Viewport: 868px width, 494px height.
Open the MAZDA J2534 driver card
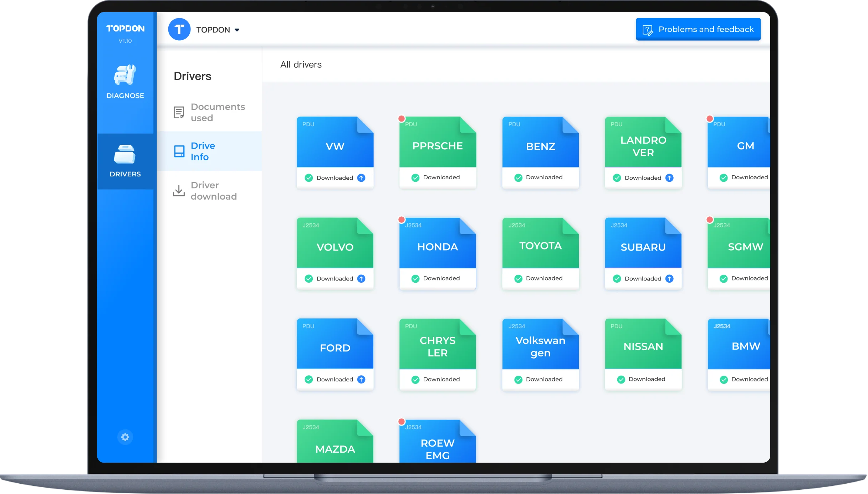tap(335, 441)
